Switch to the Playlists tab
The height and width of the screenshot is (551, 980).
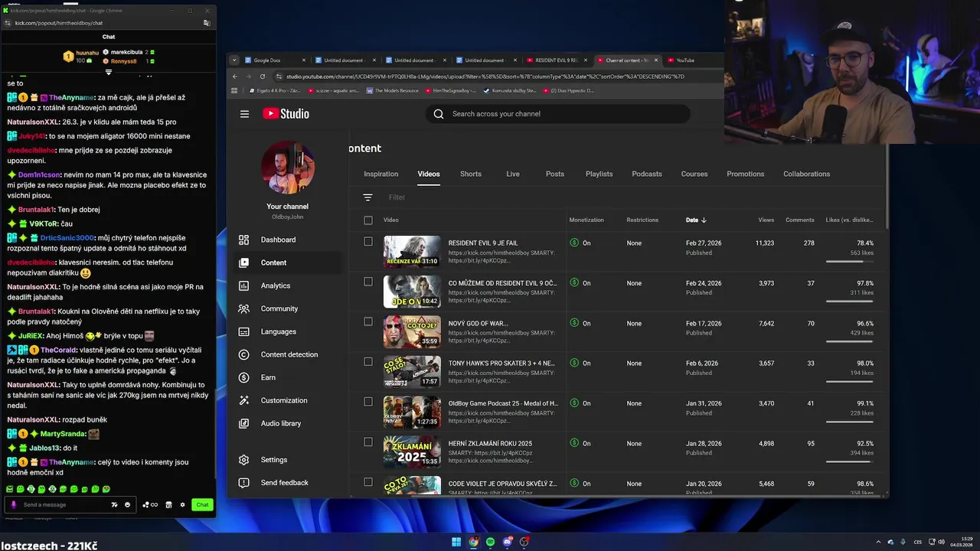(x=599, y=174)
